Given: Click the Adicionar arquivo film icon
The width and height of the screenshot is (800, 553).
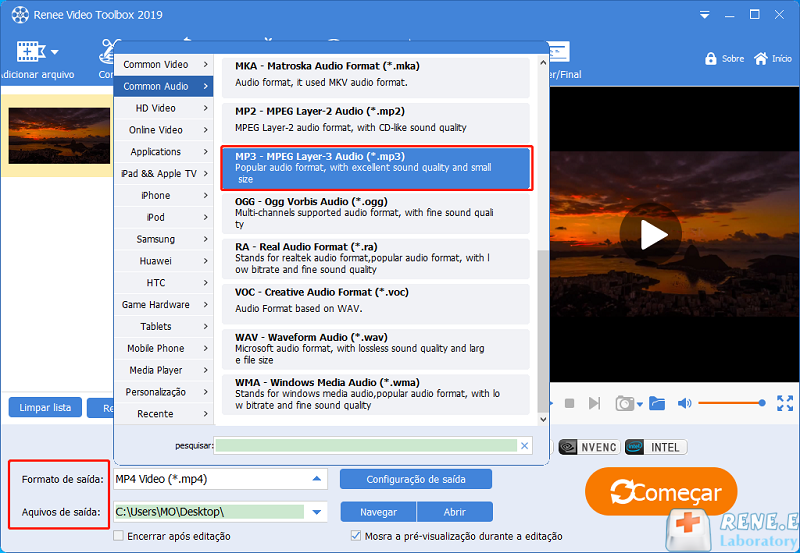Looking at the screenshot, I should click(31, 52).
